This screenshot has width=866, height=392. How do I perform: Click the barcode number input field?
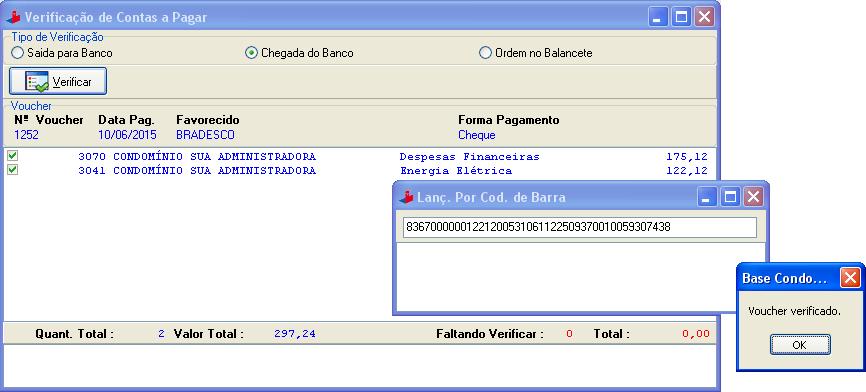(579, 227)
